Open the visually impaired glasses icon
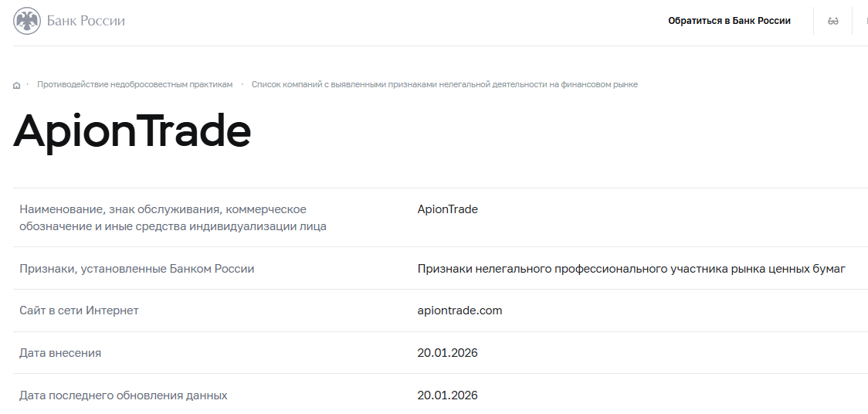This screenshot has height=414, width=868. pos(833,21)
